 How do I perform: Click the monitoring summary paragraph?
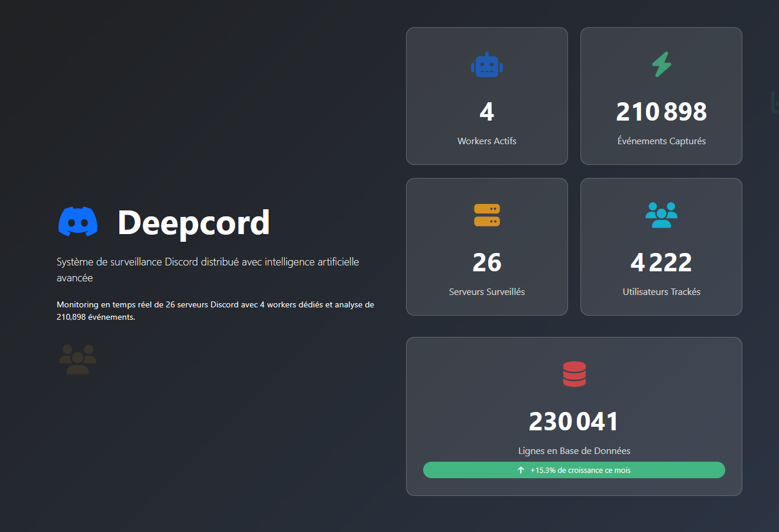point(215,310)
